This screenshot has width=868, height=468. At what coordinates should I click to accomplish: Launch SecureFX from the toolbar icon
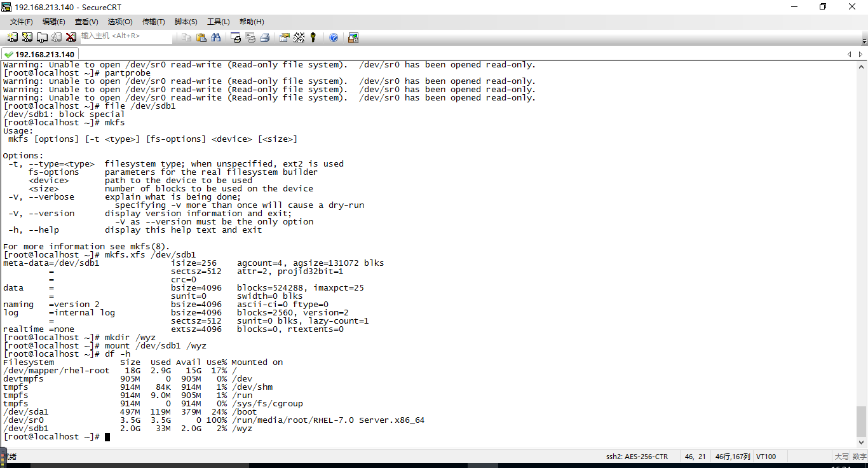(353, 38)
